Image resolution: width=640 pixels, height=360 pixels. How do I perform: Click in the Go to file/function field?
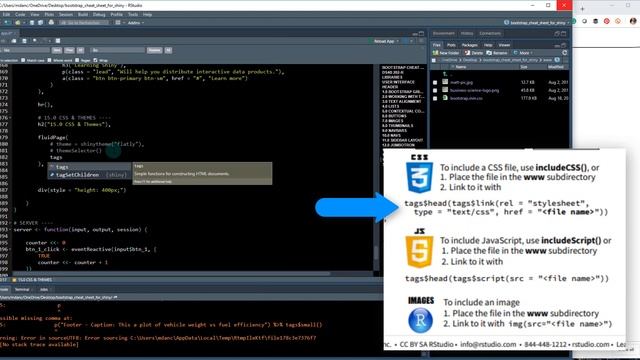tap(84, 23)
